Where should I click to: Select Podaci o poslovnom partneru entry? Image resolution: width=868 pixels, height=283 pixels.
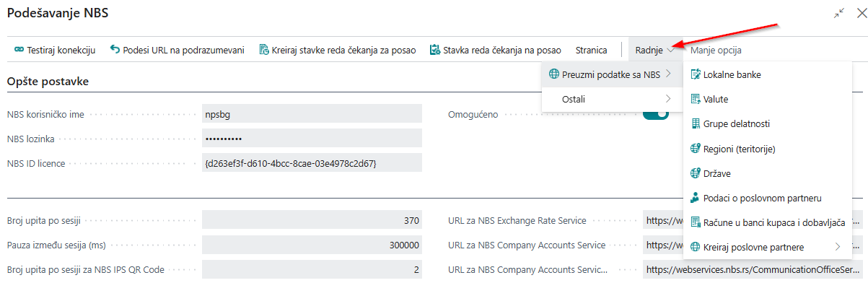point(767,198)
